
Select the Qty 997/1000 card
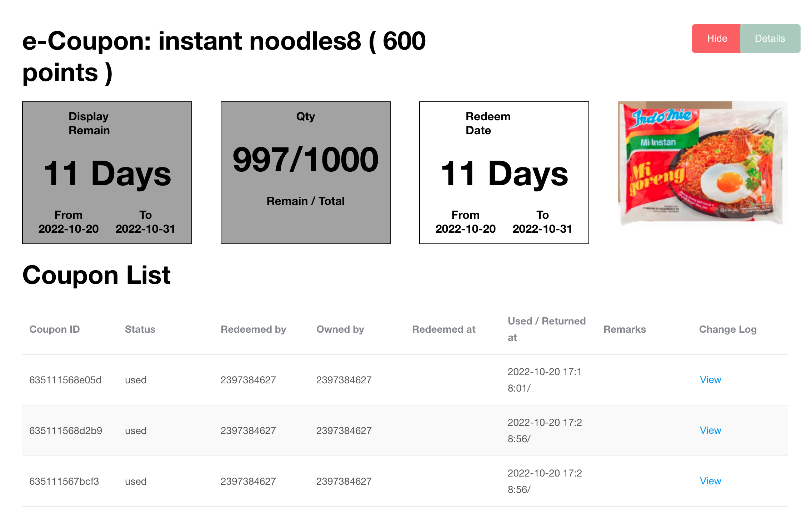(x=306, y=173)
